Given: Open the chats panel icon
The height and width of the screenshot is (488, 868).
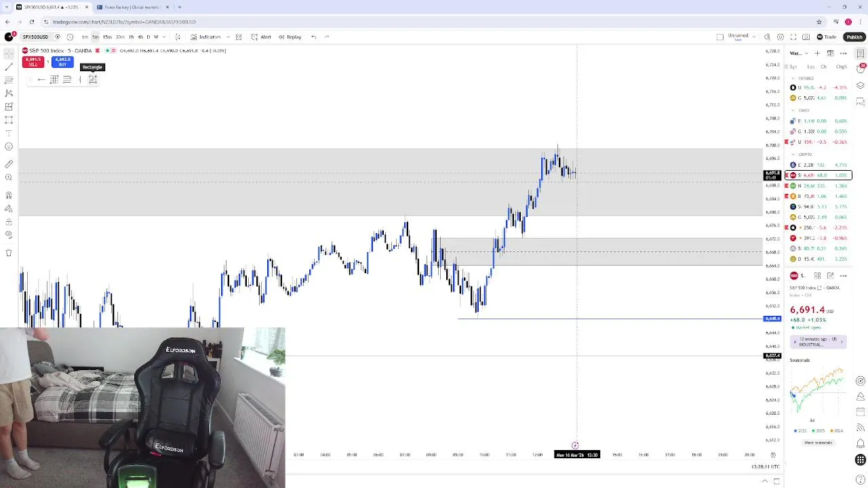Looking at the screenshot, I should point(861,102).
